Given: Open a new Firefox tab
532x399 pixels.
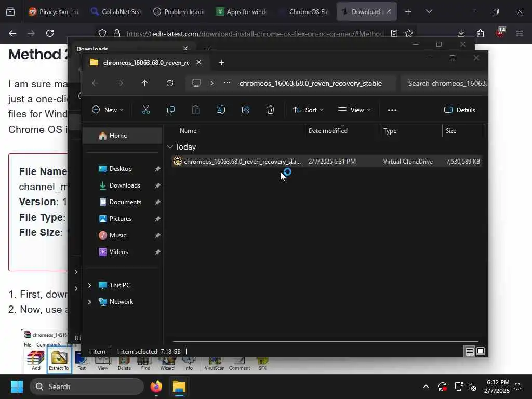Looking at the screenshot, I should pyautogui.click(x=408, y=11).
